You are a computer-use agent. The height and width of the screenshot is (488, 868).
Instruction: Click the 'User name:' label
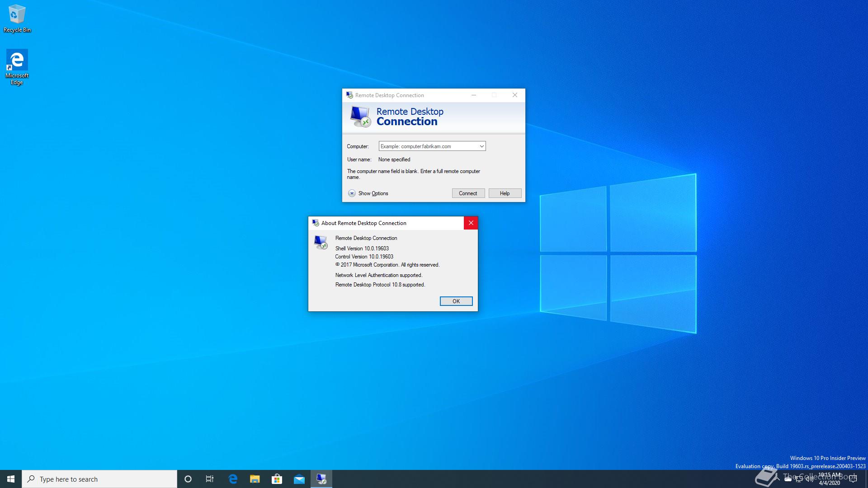coord(359,160)
